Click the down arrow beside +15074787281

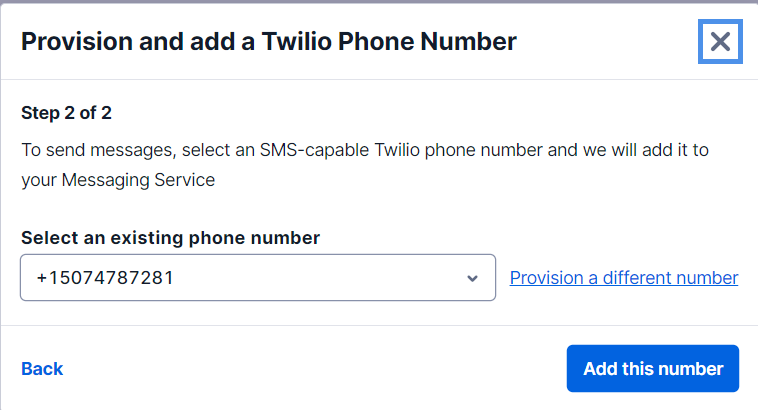(472, 278)
